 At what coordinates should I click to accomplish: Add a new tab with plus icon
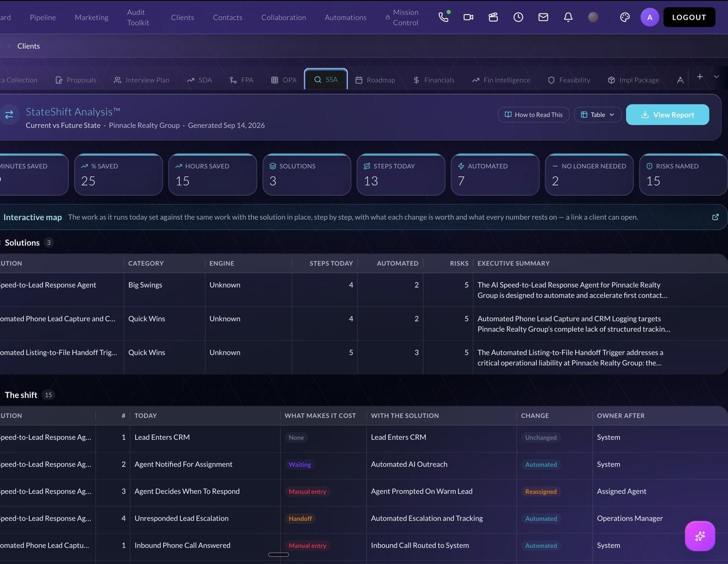700,77
